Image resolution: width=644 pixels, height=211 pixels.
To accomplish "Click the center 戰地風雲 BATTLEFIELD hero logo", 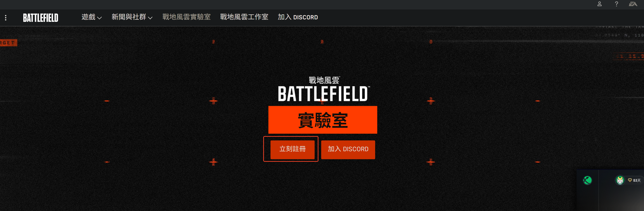I will click(324, 89).
